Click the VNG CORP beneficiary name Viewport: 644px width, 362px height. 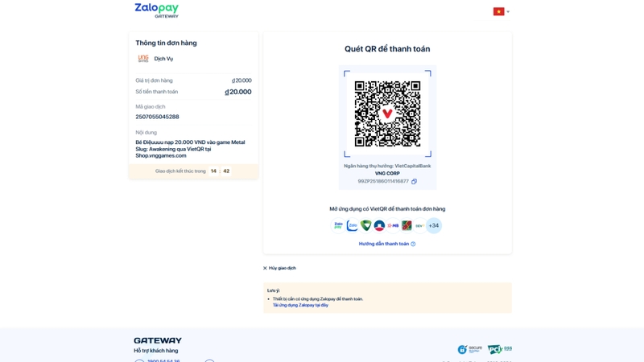(387, 174)
